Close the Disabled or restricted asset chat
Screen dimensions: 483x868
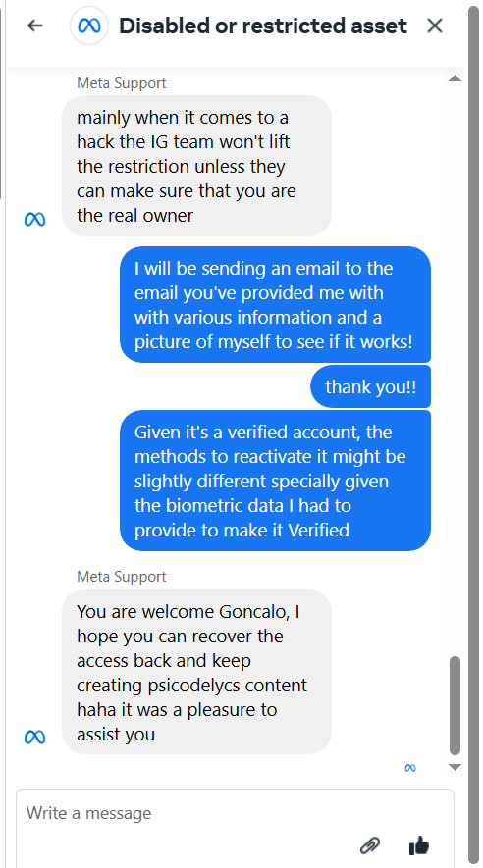tap(435, 26)
